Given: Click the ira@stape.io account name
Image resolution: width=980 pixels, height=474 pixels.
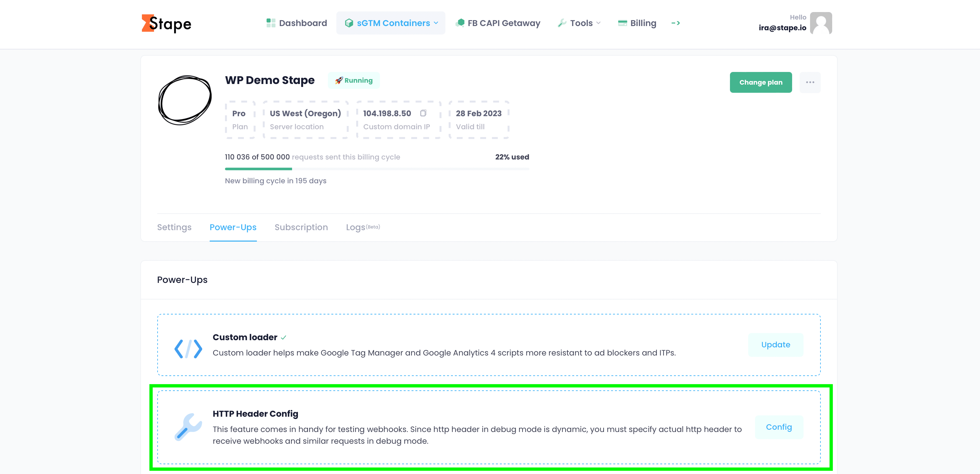Looking at the screenshot, I should pos(783,28).
